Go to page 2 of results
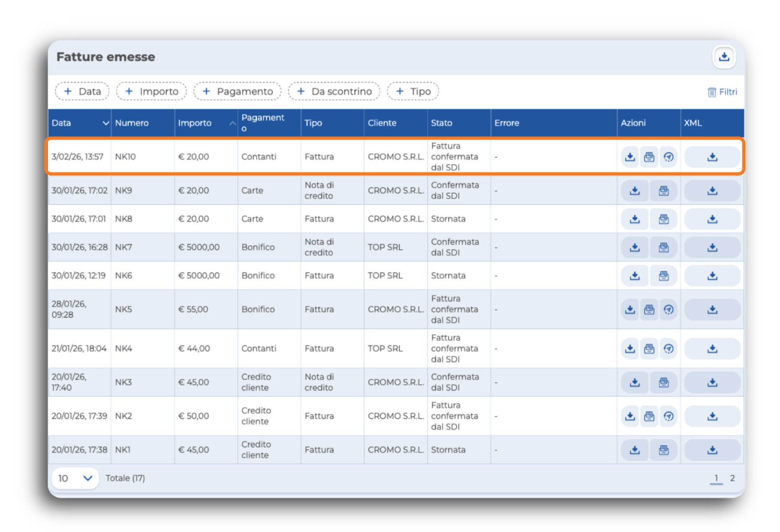The height and width of the screenshot is (532, 780). [732, 478]
